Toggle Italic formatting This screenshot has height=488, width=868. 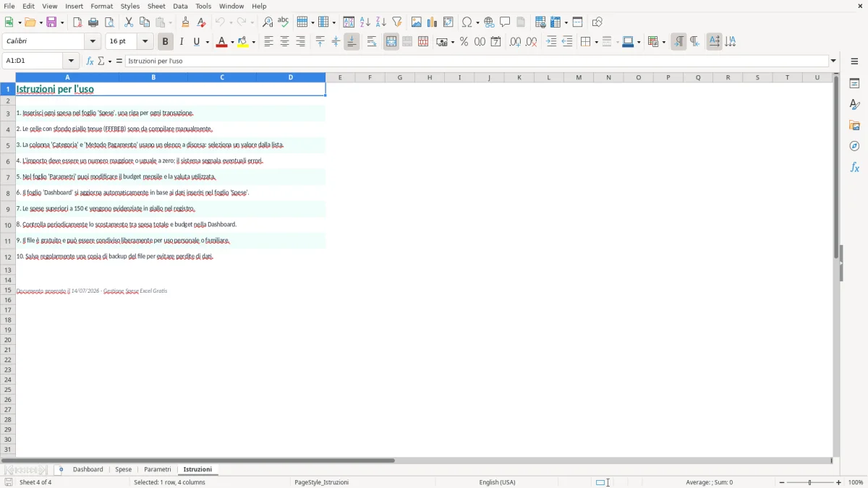pyautogui.click(x=181, y=42)
